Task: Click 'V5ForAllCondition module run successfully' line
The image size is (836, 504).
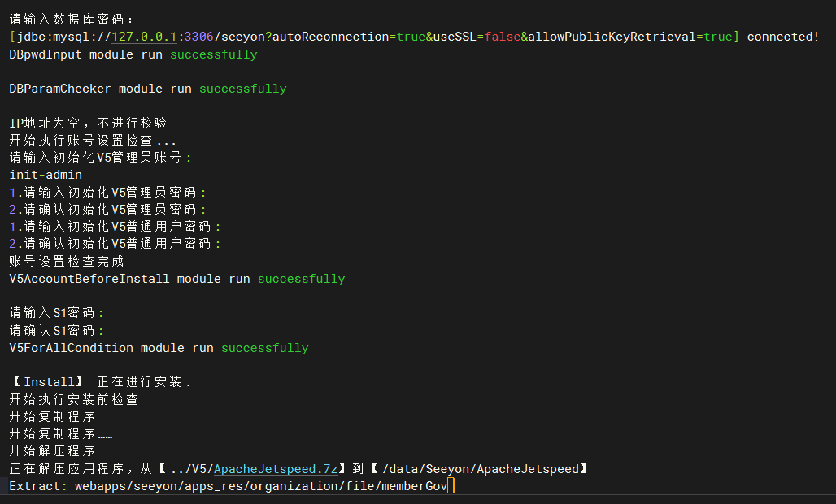Action: tap(159, 348)
